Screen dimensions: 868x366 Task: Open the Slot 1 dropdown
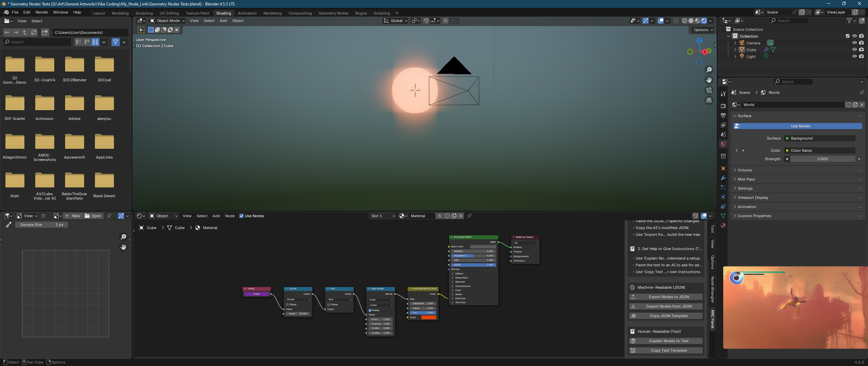(382, 216)
